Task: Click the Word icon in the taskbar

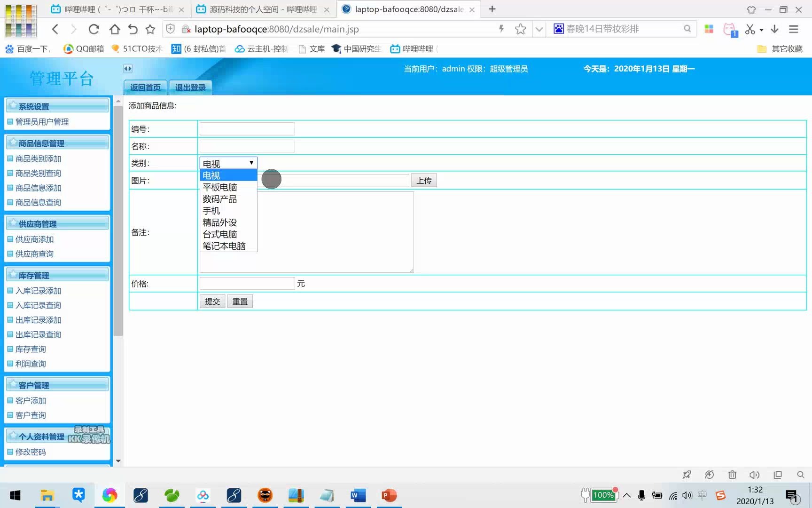Action: point(358,495)
